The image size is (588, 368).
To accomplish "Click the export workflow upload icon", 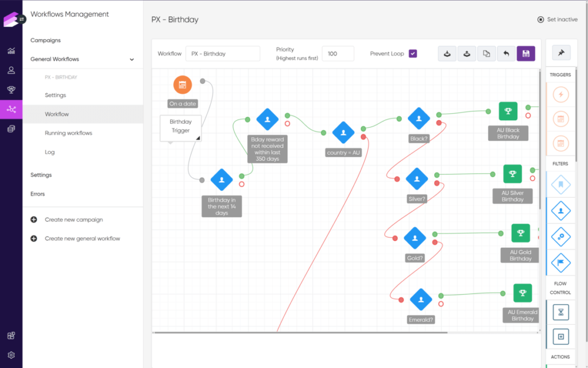I will click(467, 53).
